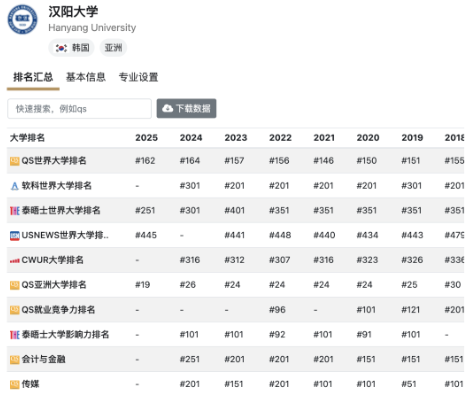Open QS亚洲大学排名 ranking link
Viewport: 468px width, 402px height.
54,285
